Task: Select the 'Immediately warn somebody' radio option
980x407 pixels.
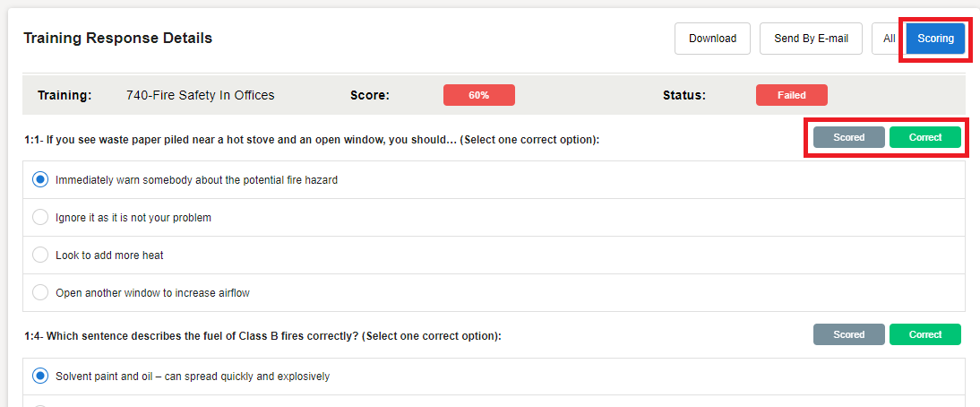Action: tap(40, 179)
